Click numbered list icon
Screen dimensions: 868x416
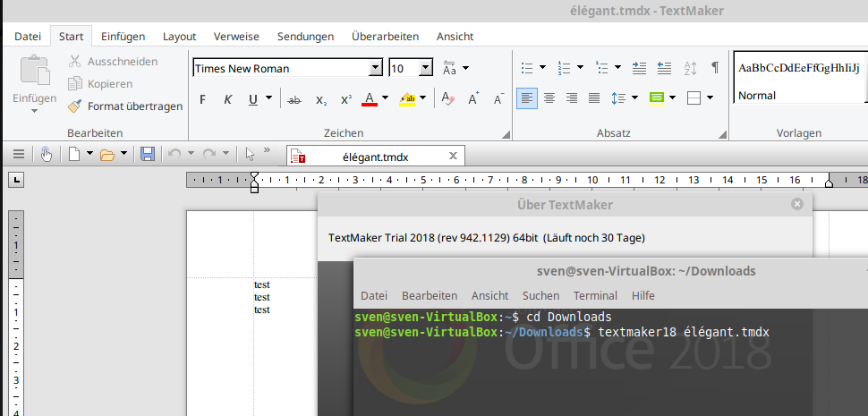point(564,68)
